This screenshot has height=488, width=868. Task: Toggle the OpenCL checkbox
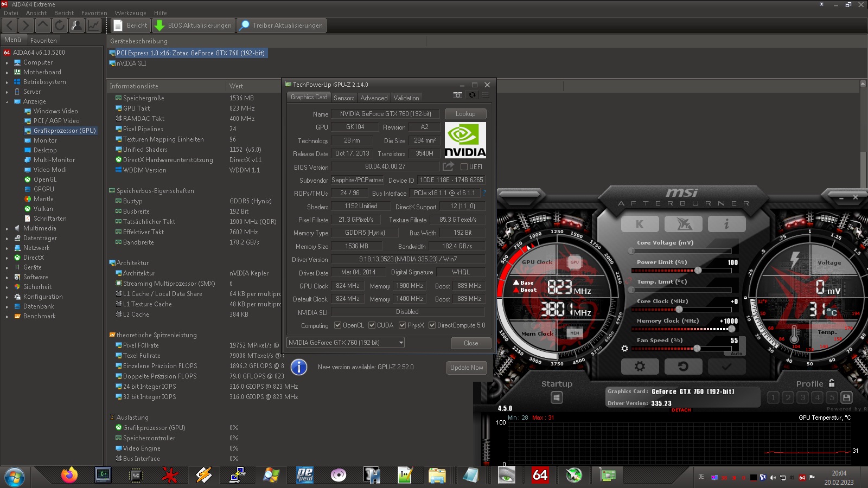[337, 325]
